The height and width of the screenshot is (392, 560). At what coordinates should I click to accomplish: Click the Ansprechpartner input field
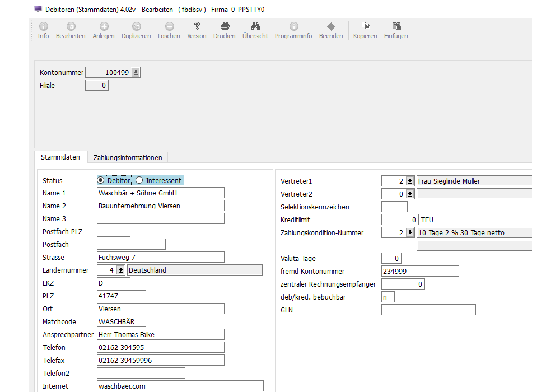[160, 334]
